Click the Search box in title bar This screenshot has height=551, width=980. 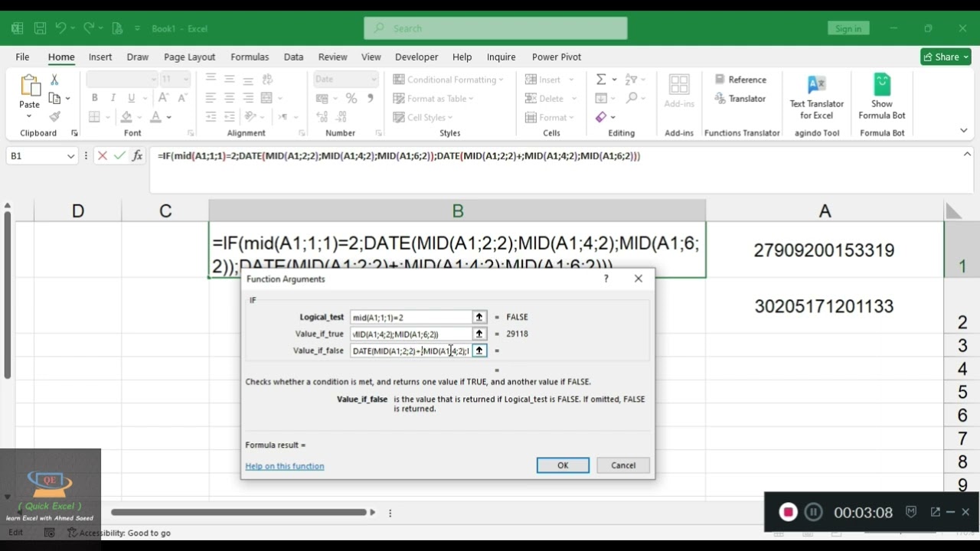click(495, 28)
